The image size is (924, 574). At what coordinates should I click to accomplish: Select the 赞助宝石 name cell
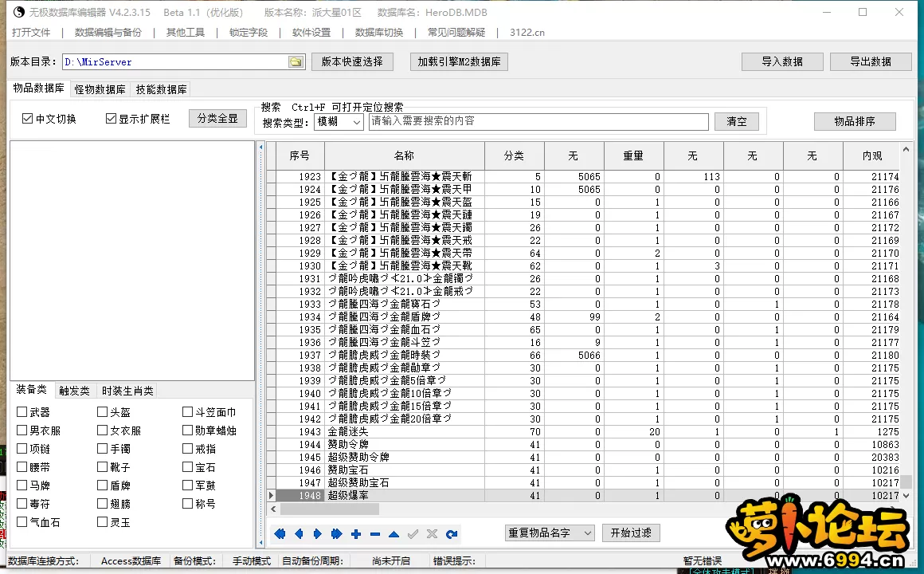[x=405, y=470]
